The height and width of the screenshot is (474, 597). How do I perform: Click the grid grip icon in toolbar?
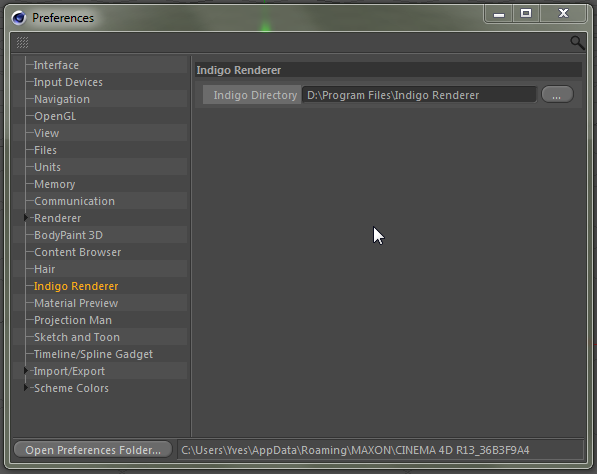coord(22,42)
